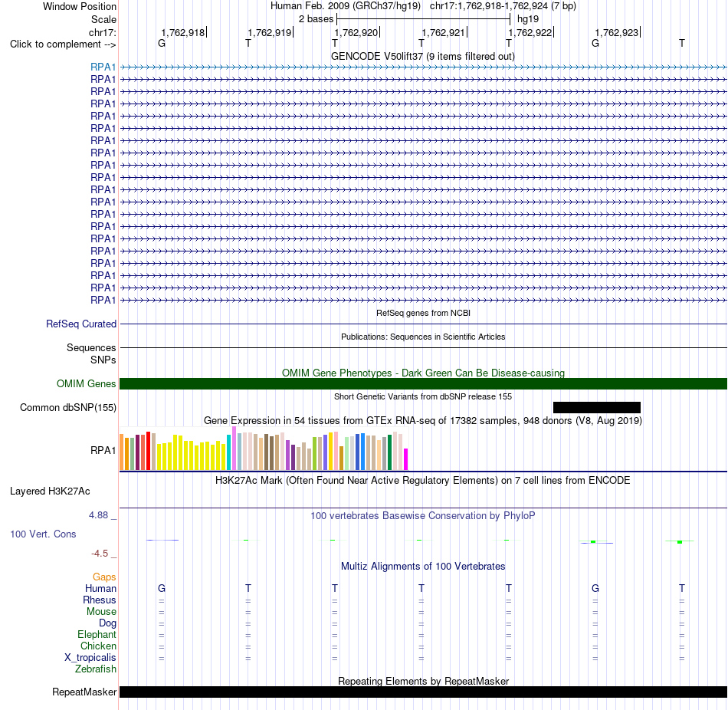This screenshot has width=728, height=710.
Task: Click the Scale label
Action: coord(103,19)
